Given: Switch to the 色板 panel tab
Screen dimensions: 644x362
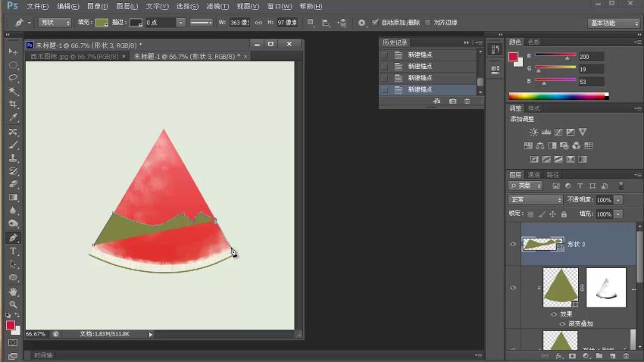Looking at the screenshot, I should [533, 42].
